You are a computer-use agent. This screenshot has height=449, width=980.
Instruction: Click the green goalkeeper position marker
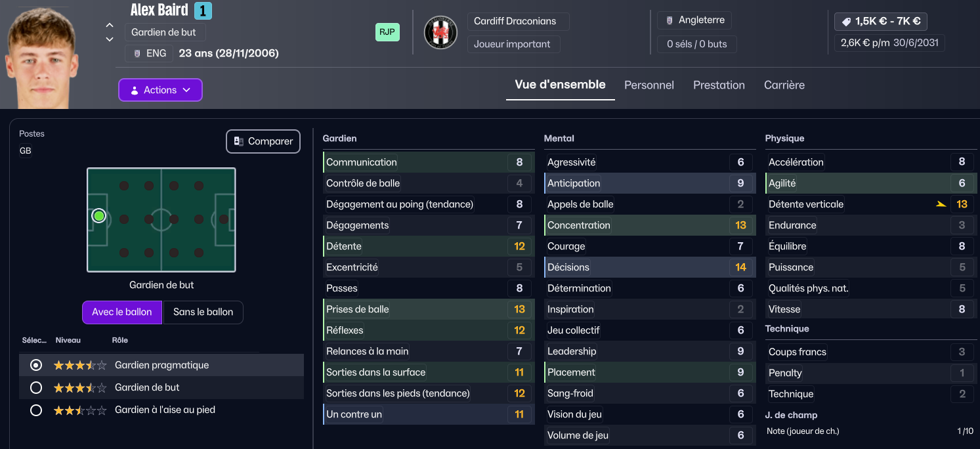(99, 215)
